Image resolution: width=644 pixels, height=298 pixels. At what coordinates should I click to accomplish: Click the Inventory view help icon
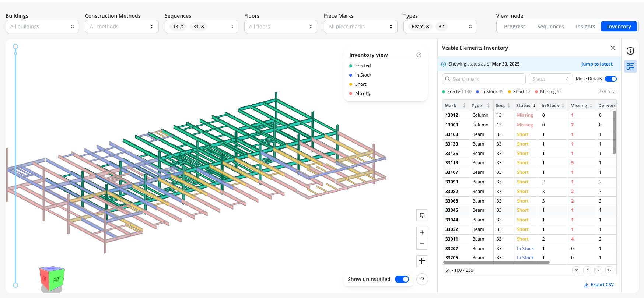(x=419, y=55)
